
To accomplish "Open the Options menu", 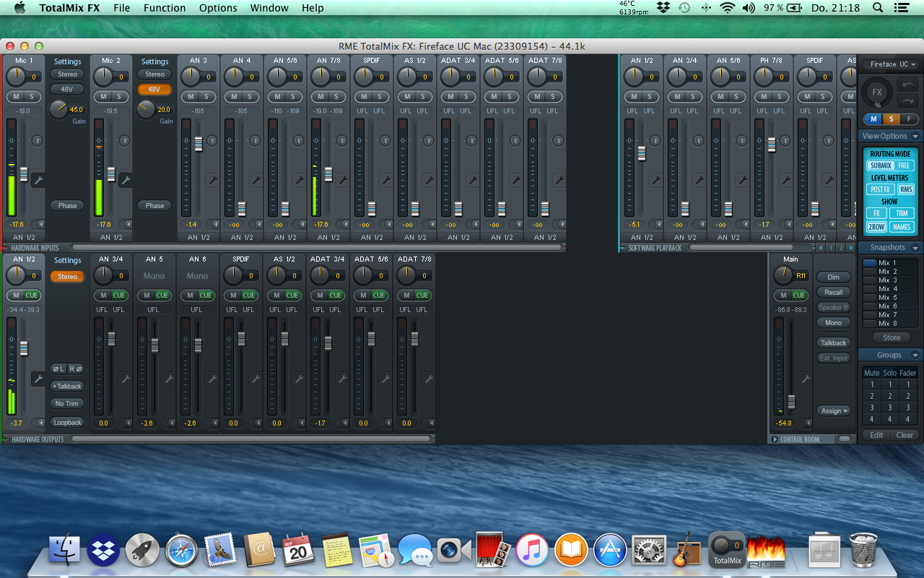I will pyautogui.click(x=218, y=8).
